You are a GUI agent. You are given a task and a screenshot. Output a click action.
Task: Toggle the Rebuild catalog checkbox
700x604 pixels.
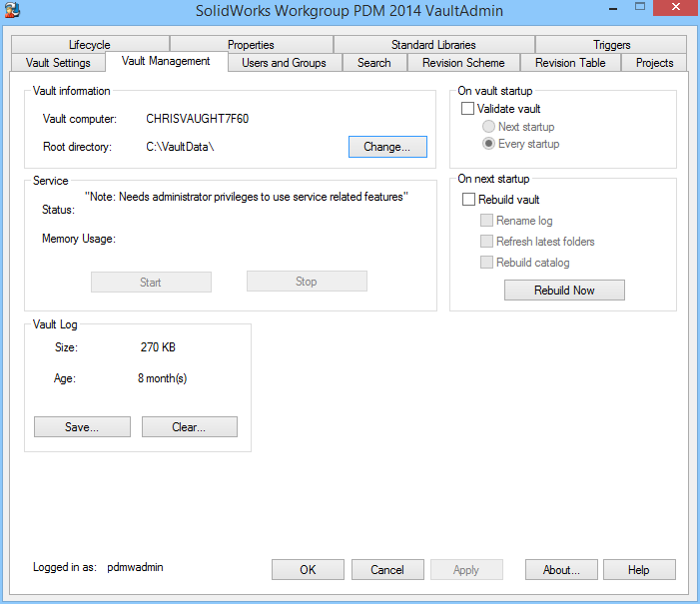(x=486, y=262)
